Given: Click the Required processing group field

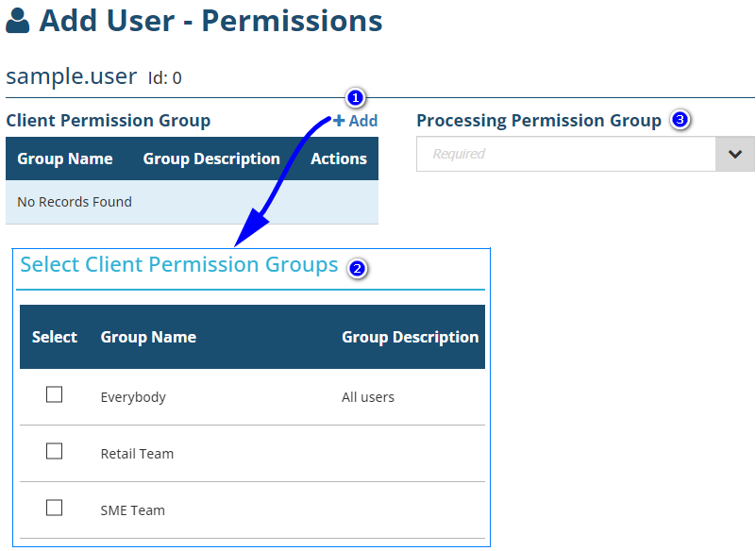Looking at the screenshot, I should click(x=564, y=154).
